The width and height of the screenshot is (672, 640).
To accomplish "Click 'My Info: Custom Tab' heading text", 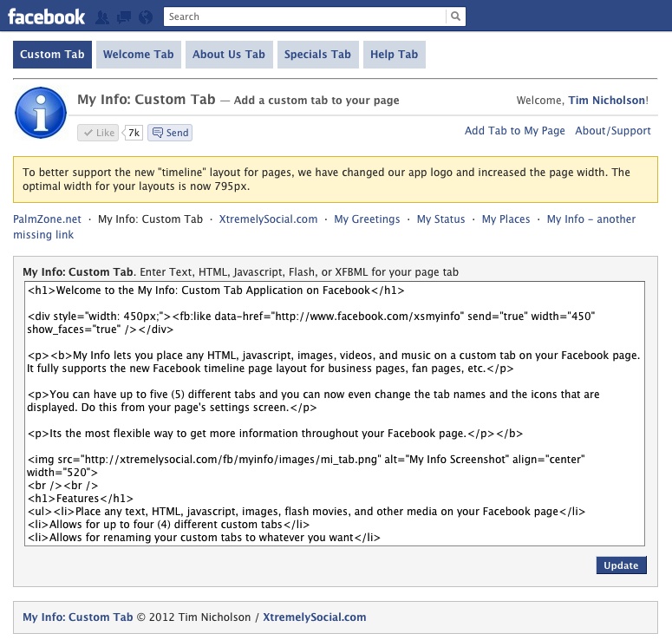I will 147,100.
